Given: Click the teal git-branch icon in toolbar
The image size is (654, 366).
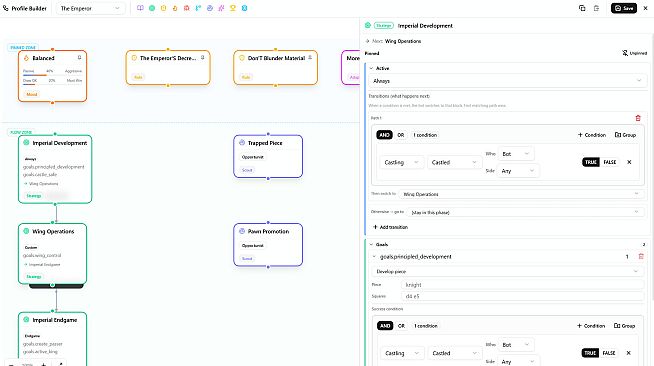Looking at the screenshot, I should (x=198, y=8).
